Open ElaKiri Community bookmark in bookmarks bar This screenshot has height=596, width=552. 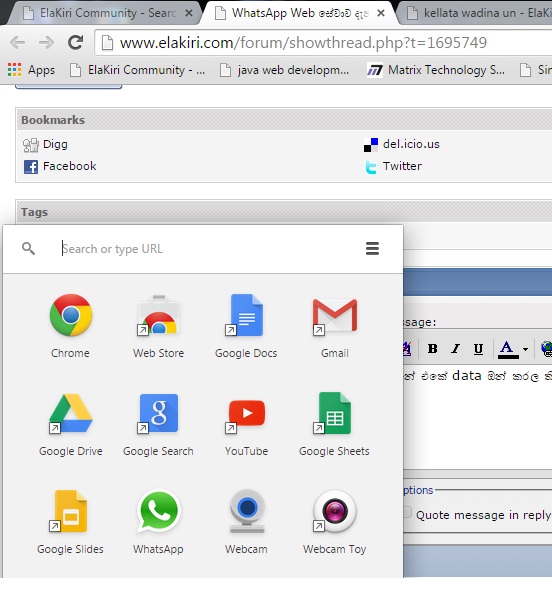[x=138, y=70]
